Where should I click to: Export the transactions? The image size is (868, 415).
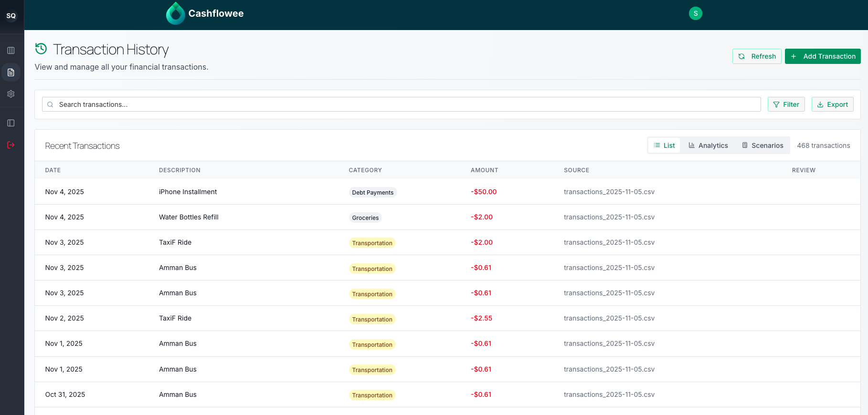832,104
